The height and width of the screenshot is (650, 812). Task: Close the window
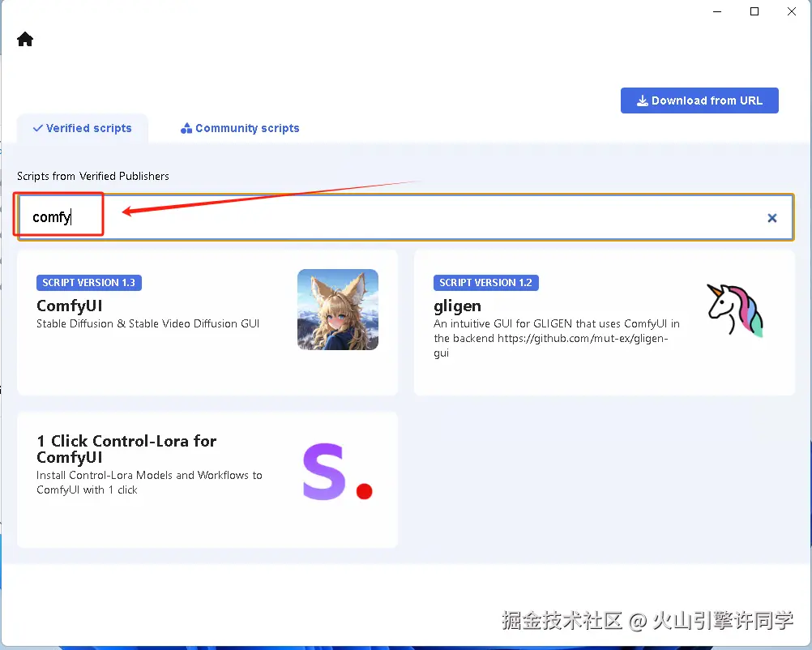(792, 11)
